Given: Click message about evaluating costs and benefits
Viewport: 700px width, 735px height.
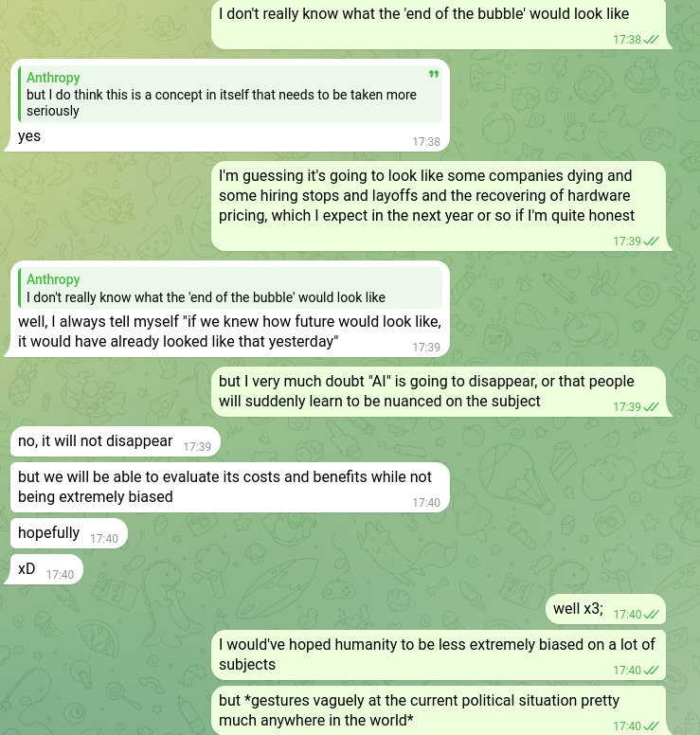Looking at the screenshot, I should point(224,486).
